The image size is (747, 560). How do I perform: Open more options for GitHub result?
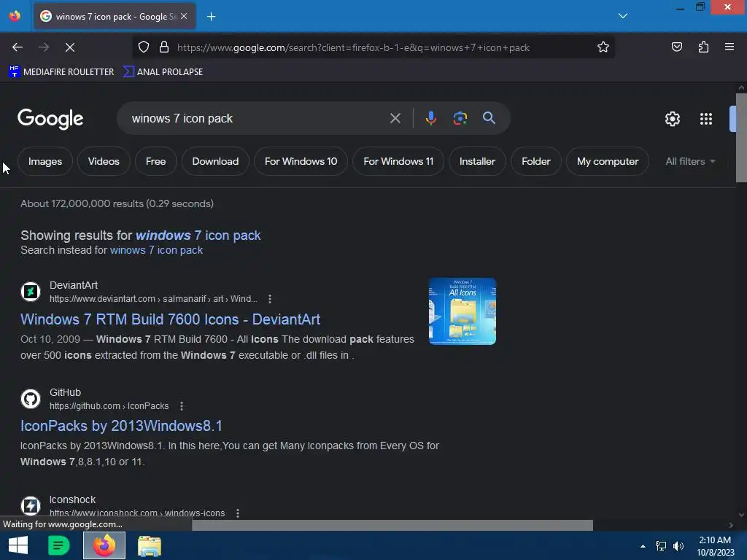[x=181, y=406]
